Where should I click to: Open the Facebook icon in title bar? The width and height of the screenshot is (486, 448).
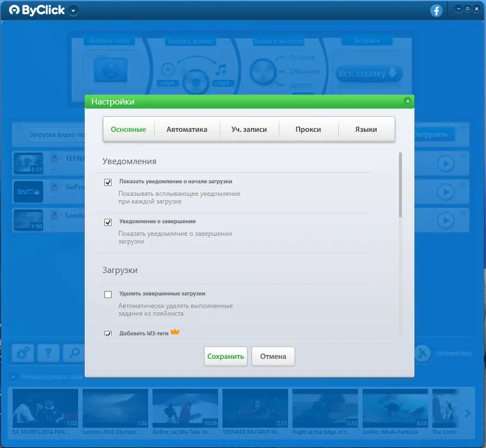[436, 11]
